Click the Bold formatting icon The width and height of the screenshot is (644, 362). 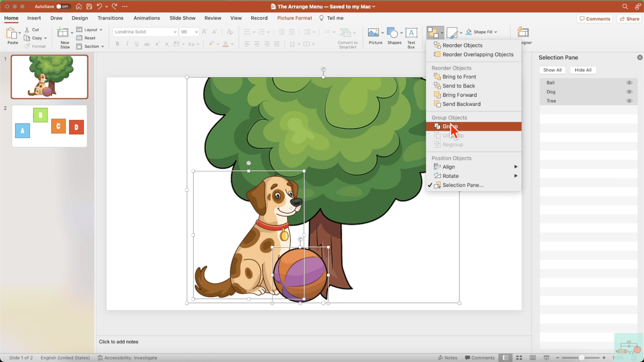click(117, 44)
